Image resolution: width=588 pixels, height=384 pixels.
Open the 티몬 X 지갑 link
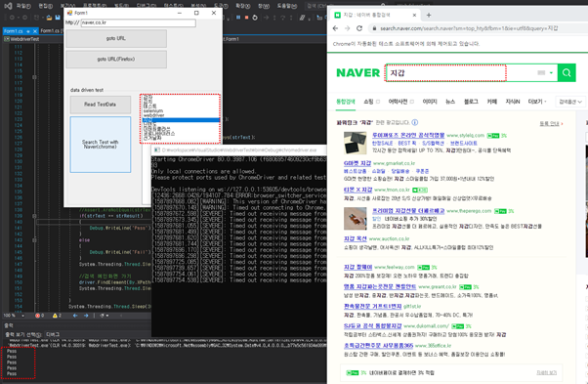click(x=358, y=190)
